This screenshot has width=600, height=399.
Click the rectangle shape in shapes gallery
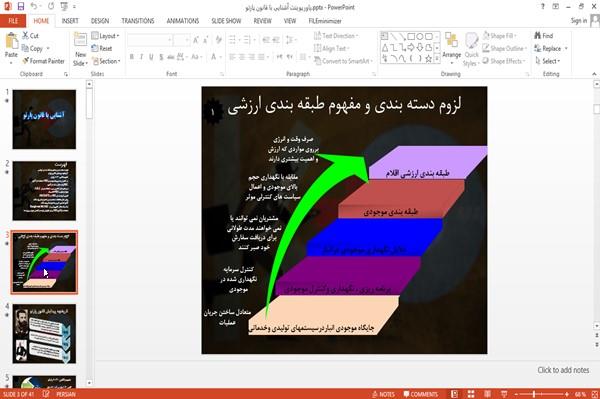[x=411, y=36]
